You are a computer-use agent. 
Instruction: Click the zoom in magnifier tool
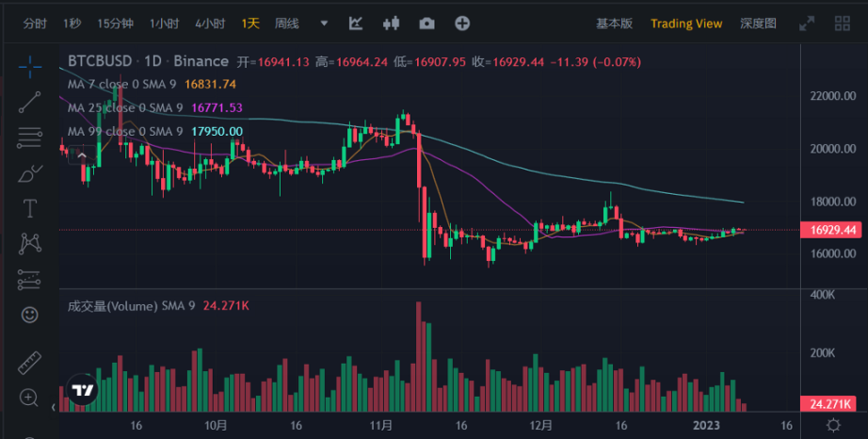[x=30, y=398]
